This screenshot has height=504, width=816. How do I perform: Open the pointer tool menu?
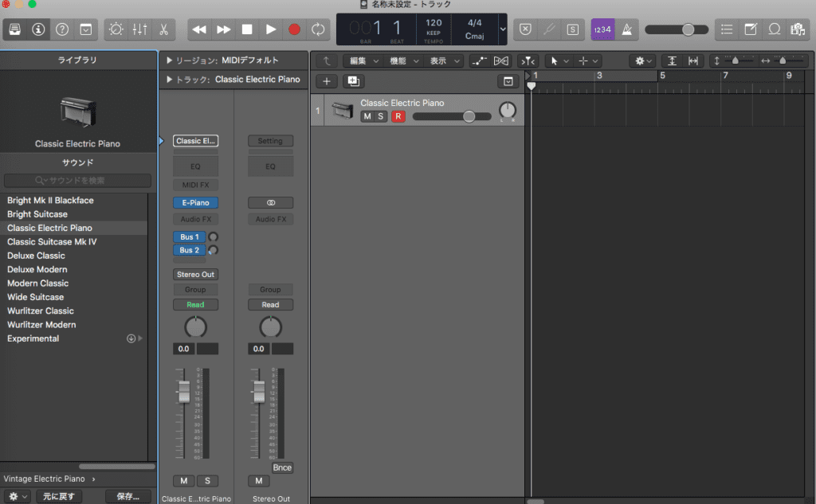click(559, 61)
